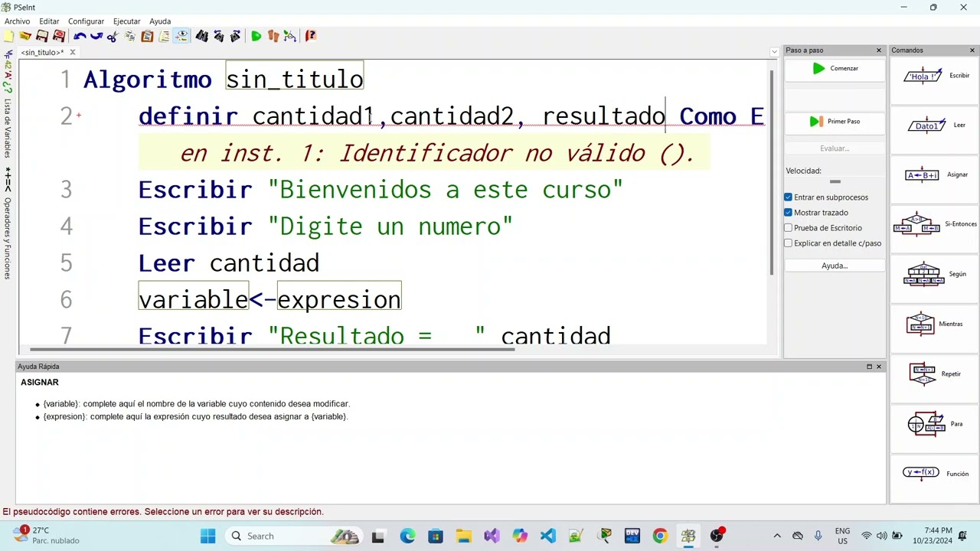Click Find Next binoculars icon
Viewport: 980px width, 551px height.
pyautogui.click(x=236, y=36)
